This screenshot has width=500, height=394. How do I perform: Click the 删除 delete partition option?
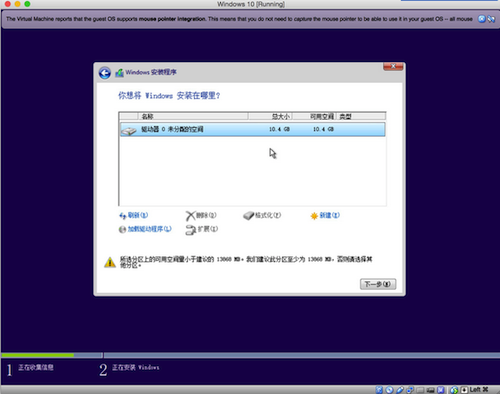coord(201,215)
